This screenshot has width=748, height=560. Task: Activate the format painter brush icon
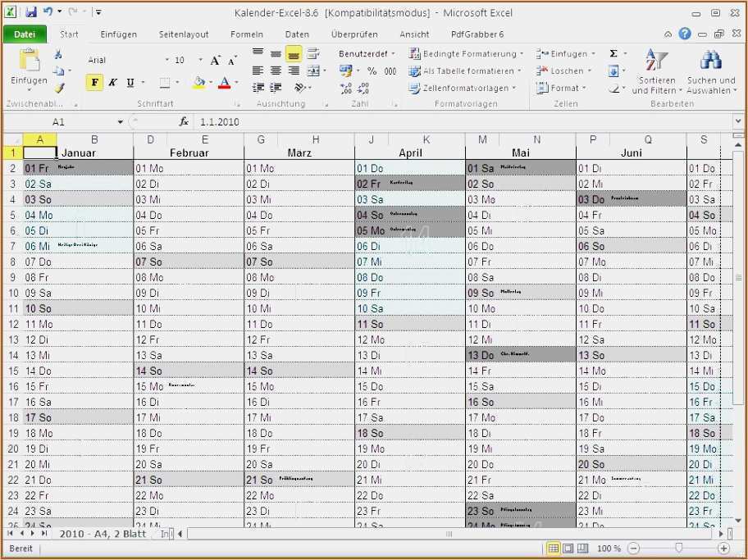coord(59,88)
